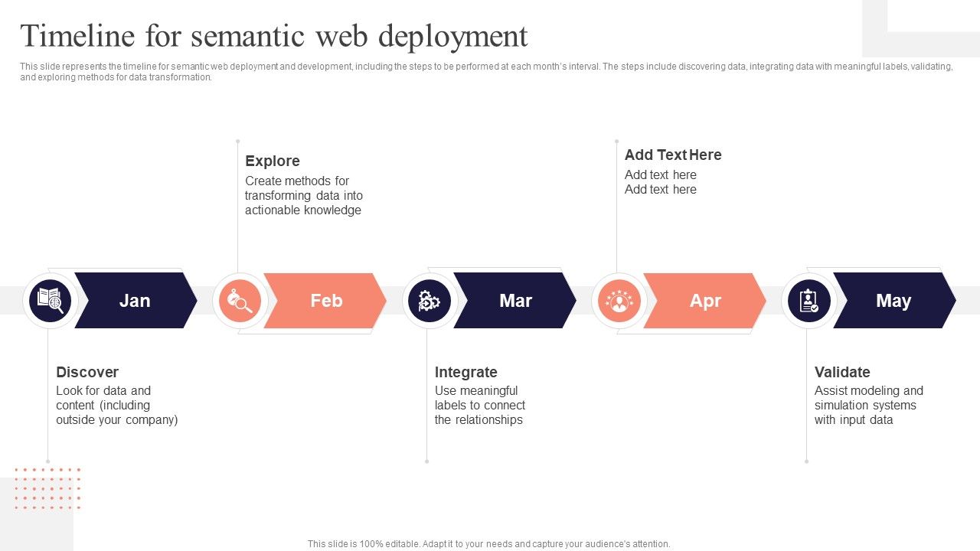This screenshot has height=551, width=980.
Task: Click the Apr person-with-stars icon
Action: [x=619, y=301]
